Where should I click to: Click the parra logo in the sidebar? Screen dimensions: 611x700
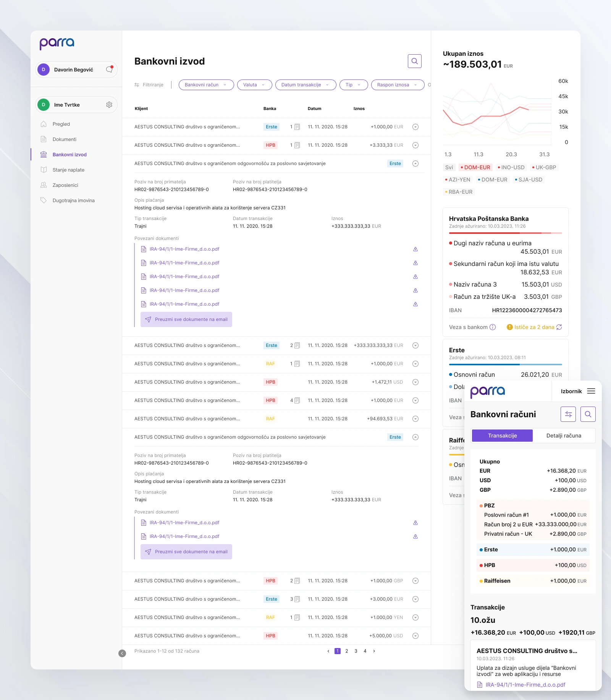pyautogui.click(x=57, y=44)
